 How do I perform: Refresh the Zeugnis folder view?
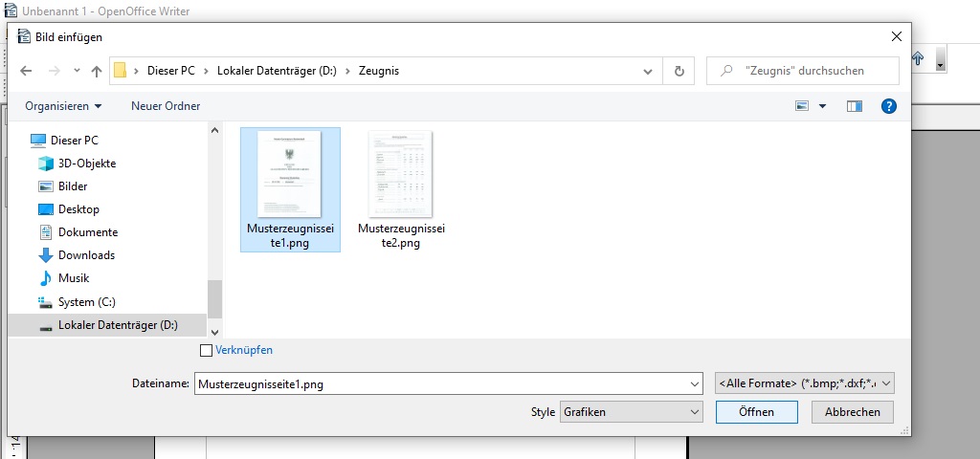679,71
